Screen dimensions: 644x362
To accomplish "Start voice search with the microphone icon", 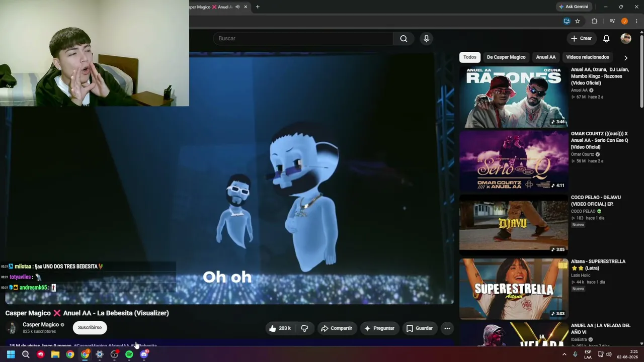I will (426, 39).
